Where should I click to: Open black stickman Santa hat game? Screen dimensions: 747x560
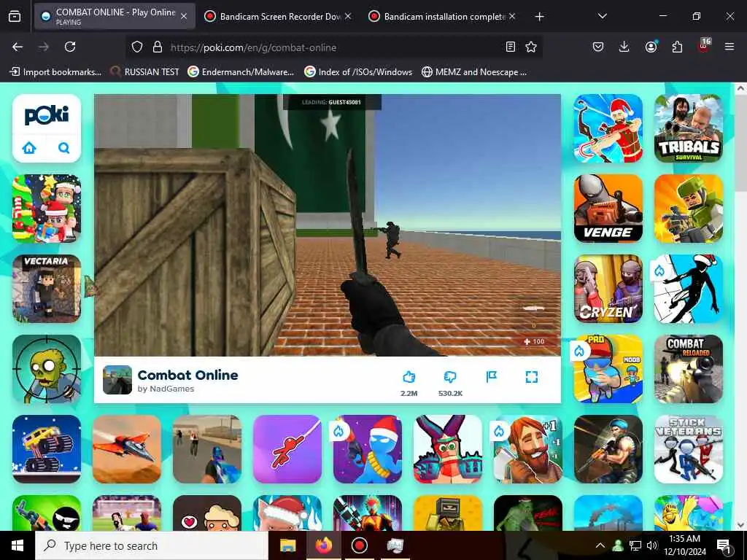point(689,289)
